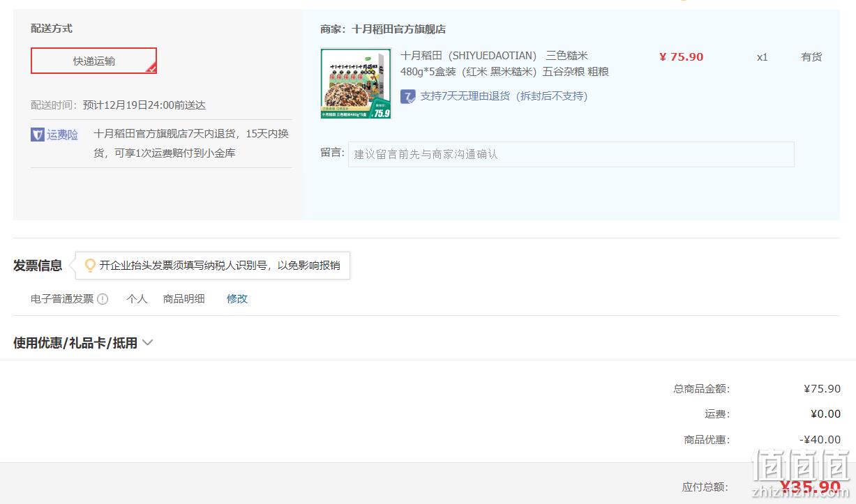Click 修改 to edit invoice info
Viewport: 856px width, 504px height.
pyautogui.click(x=237, y=298)
